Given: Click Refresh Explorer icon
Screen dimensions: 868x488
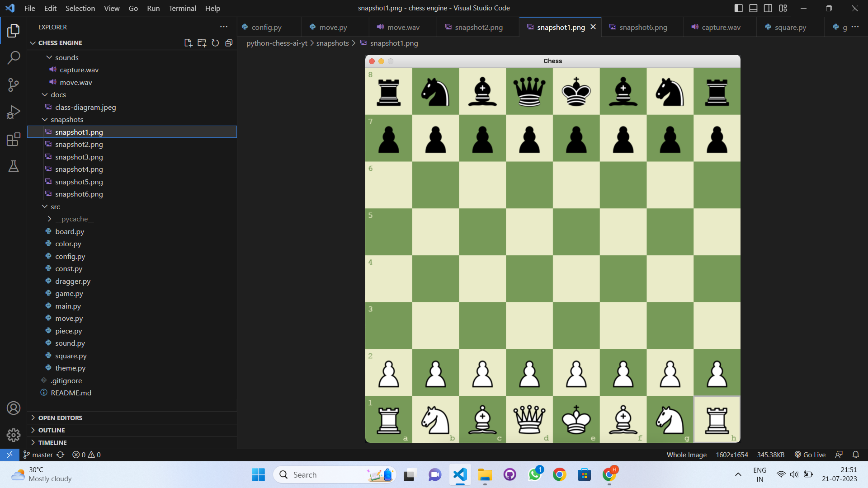Looking at the screenshot, I should (x=215, y=43).
